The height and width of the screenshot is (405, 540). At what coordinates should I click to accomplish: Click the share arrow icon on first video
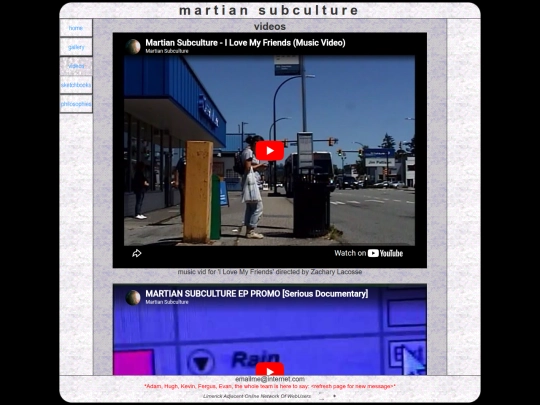point(137,253)
